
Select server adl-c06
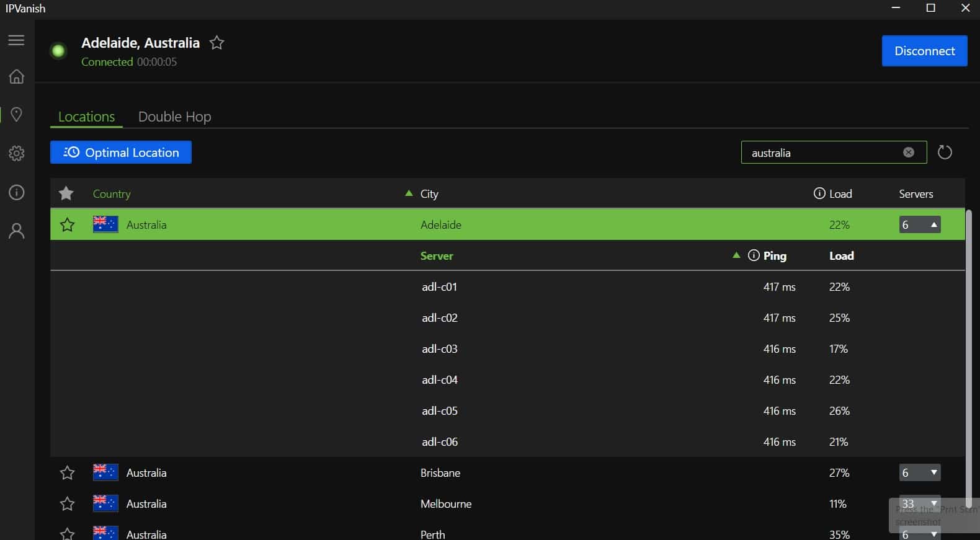[x=507, y=441]
